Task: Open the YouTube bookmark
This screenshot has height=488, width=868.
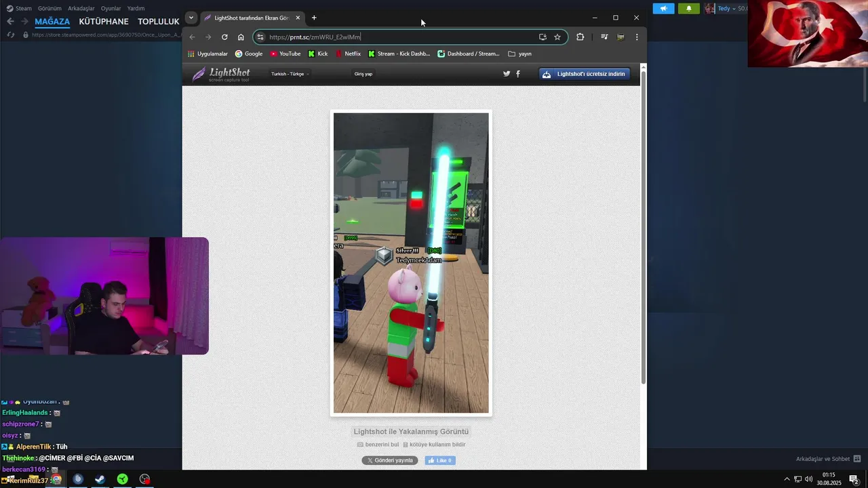Action: tap(285, 54)
